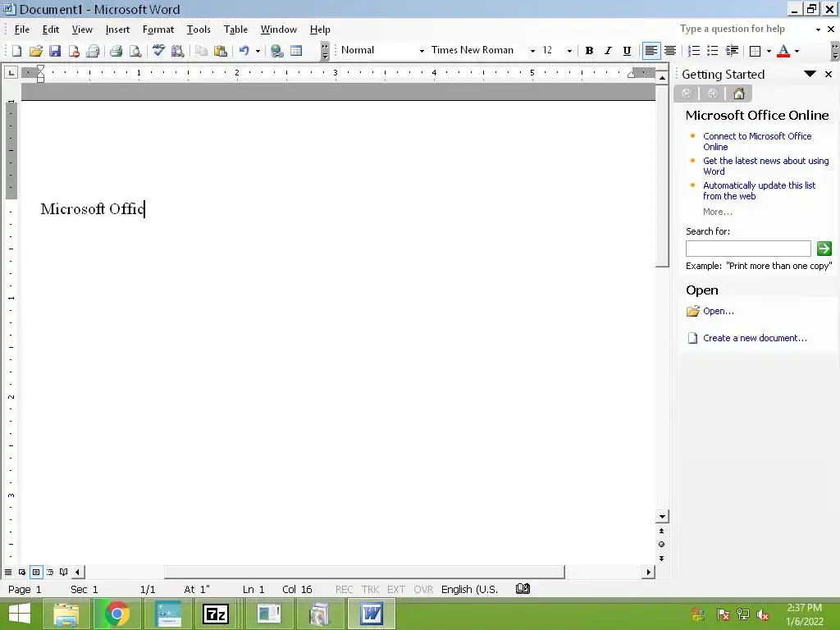Click the Tables and Borders icon
Image resolution: width=840 pixels, height=630 pixels.
(x=296, y=51)
